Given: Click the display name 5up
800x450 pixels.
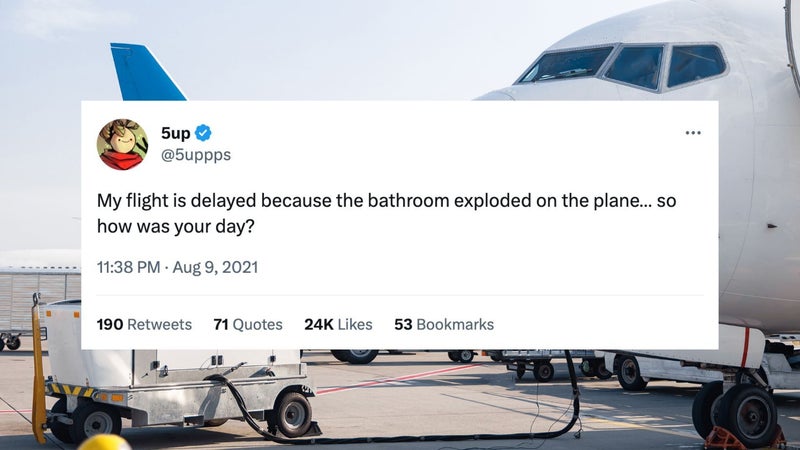Looking at the screenshot, I should [175, 134].
